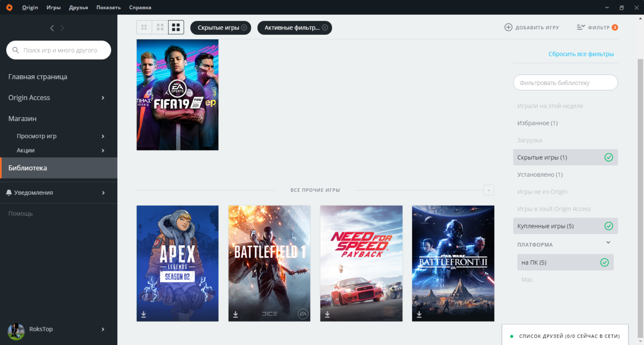
Task: Click the filter count badge 3
Action: click(615, 27)
